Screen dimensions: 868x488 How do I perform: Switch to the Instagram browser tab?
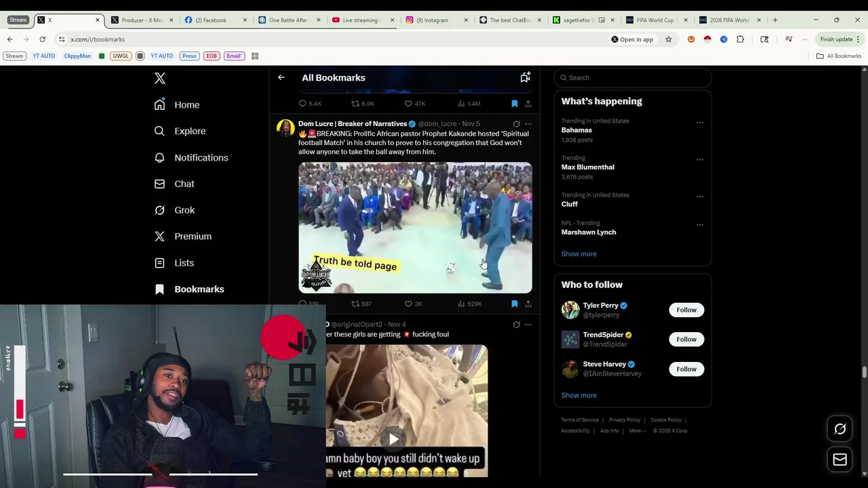coord(436,20)
